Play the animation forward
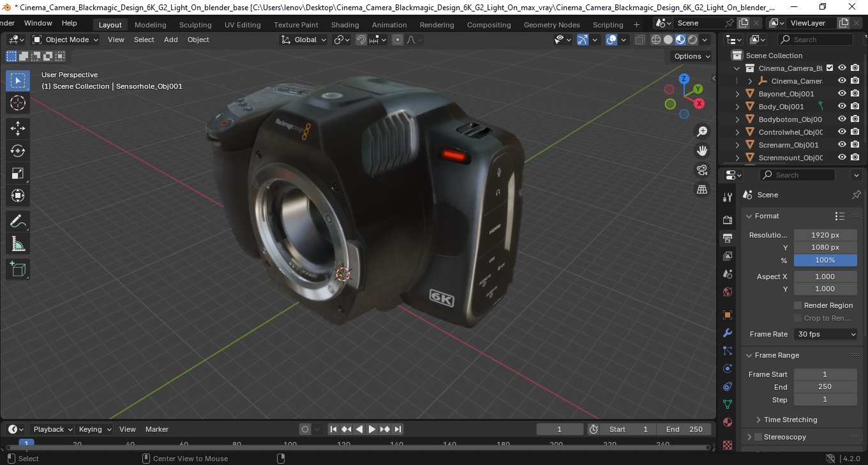 [x=372, y=429]
